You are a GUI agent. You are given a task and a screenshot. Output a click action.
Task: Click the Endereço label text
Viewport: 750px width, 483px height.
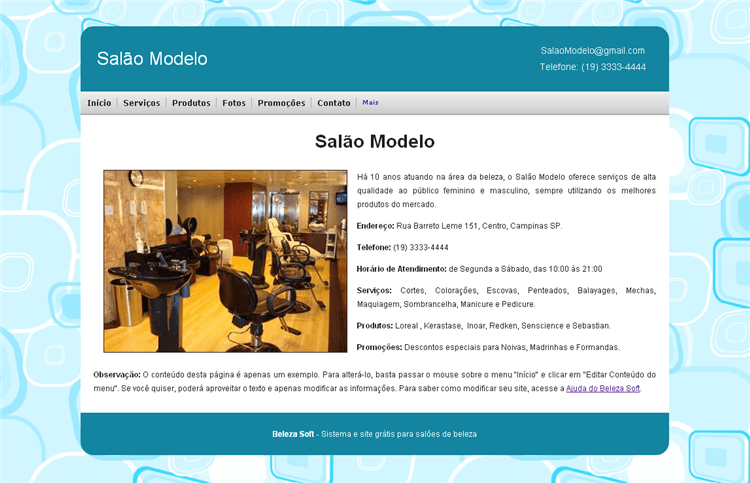[375, 226]
